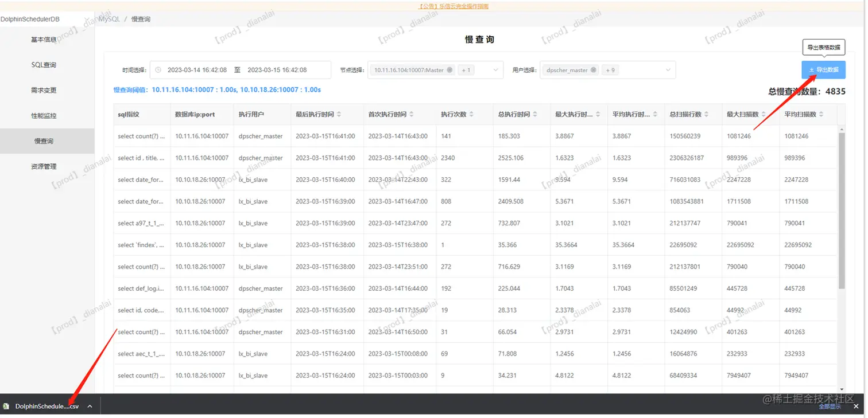Click the sql指纹 column header
Viewport: 868px width, 418px height.
pyautogui.click(x=142, y=115)
